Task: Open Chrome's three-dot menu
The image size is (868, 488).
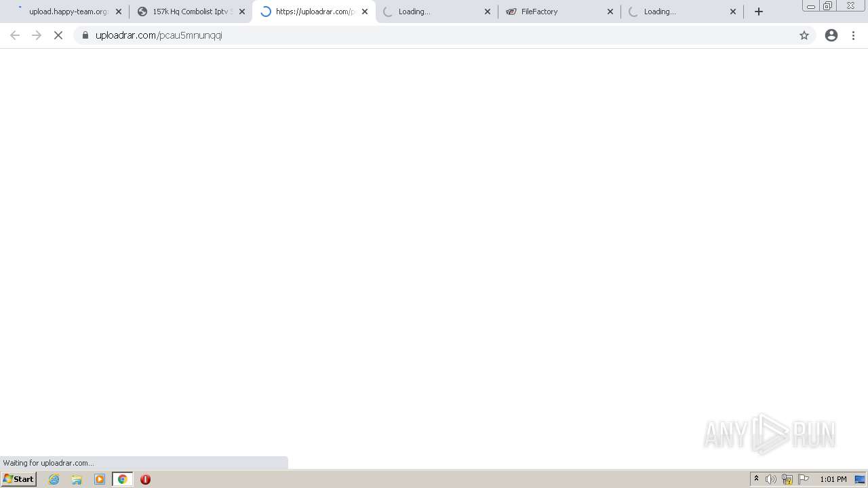Action: click(853, 35)
